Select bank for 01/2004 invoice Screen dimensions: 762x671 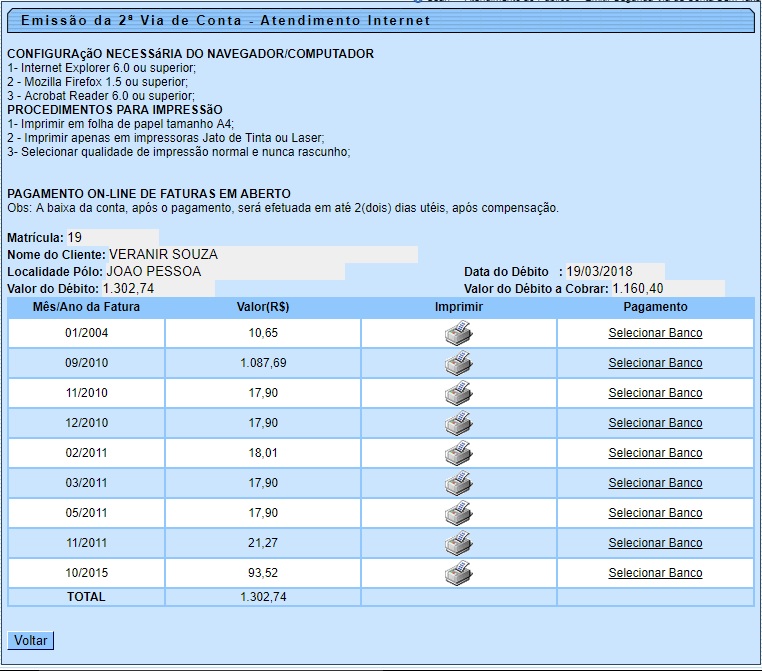(655, 333)
